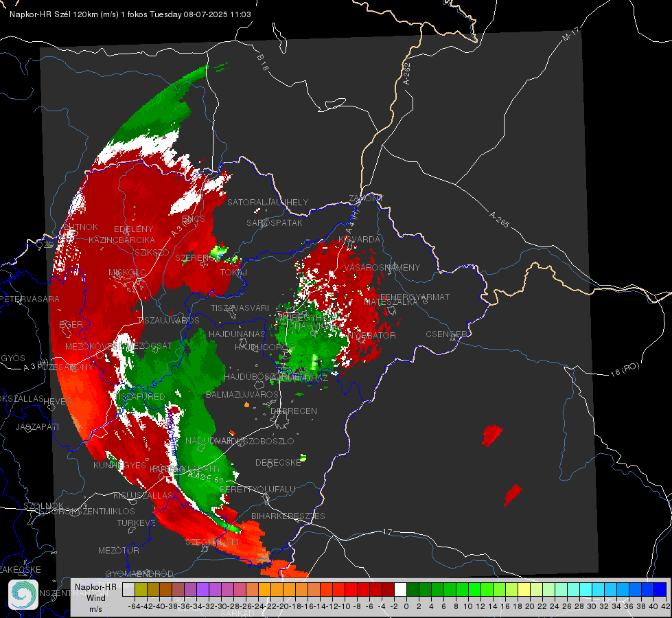Image resolution: width=672 pixels, height=618 pixels.
Task: Click the B 18 road label
Action: [262, 62]
